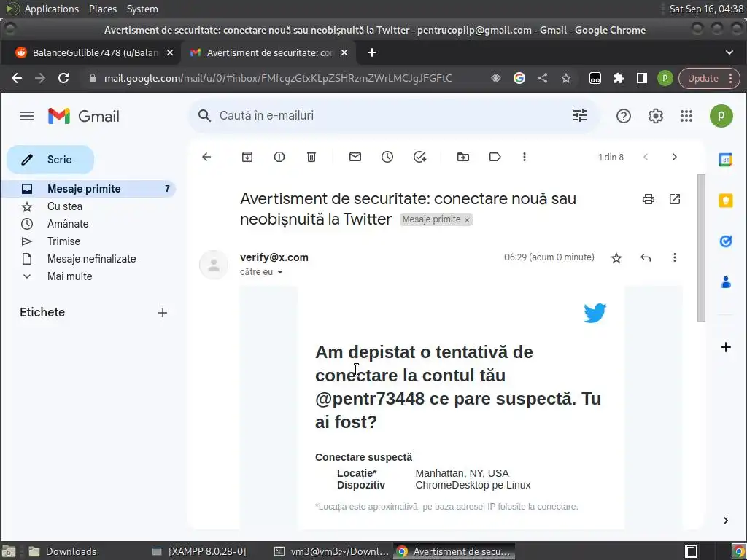Show advanced search options filter icon
The image size is (747, 560).
tap(580, 116)
